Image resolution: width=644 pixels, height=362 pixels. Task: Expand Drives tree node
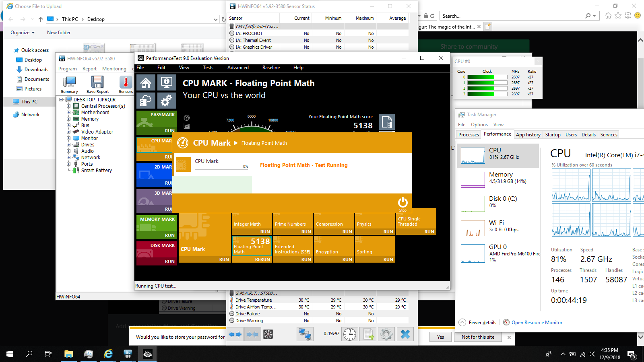(x=68, y=145)
